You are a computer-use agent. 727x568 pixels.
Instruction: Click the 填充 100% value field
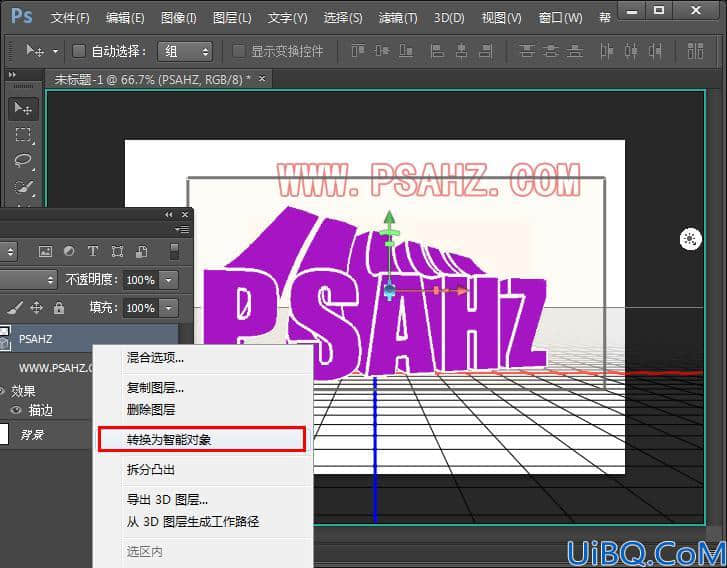140,308
